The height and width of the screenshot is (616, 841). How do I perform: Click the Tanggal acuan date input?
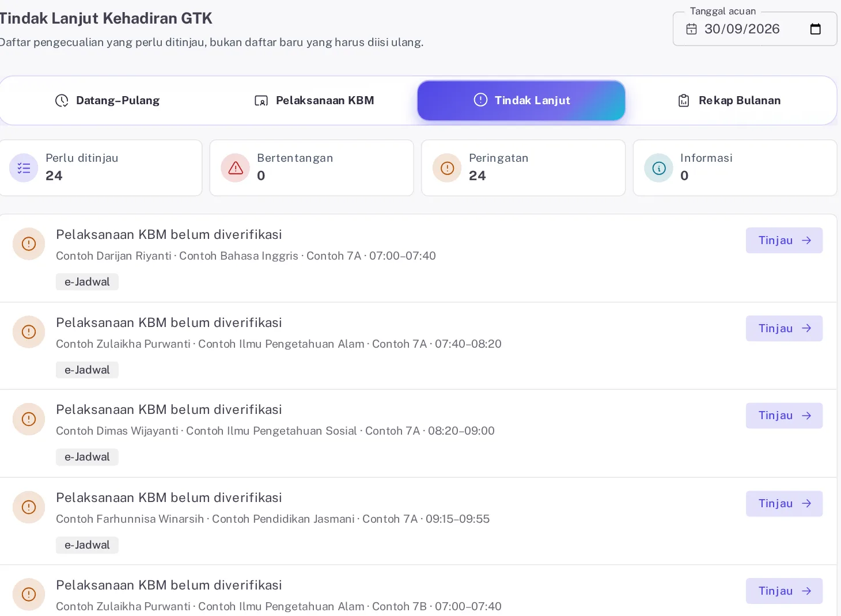(x=755, y=29)
